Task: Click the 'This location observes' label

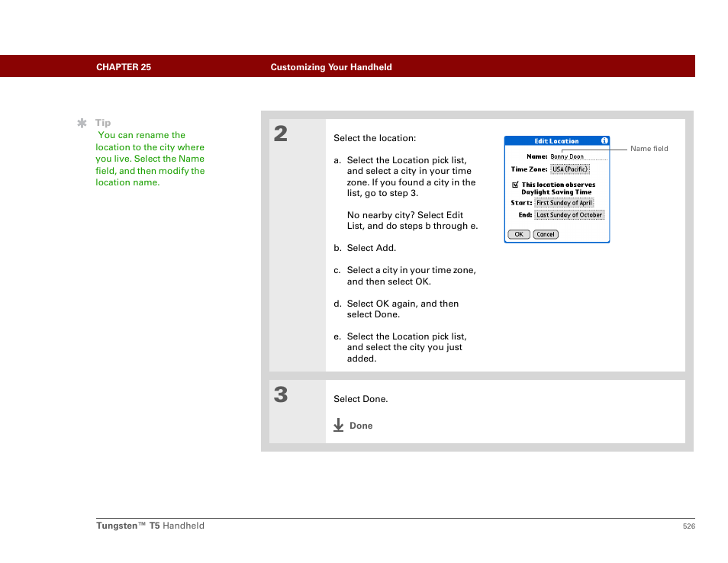Action: click(x=559, y=185)
